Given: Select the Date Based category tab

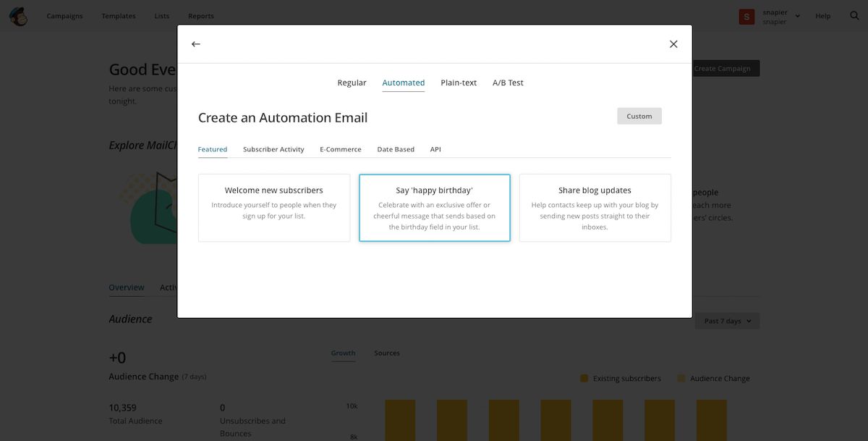Looking at the screenshot, I should pyautogui.click(x=396, y=149).
